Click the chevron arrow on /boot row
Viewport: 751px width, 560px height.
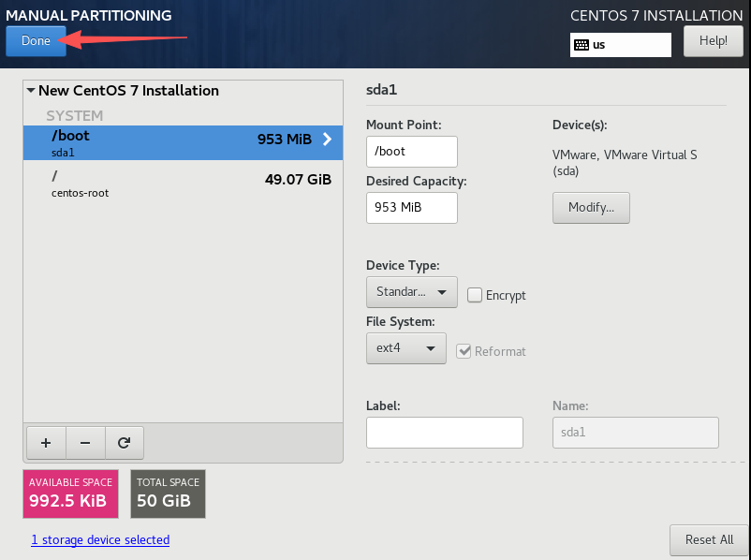point(327,139)
